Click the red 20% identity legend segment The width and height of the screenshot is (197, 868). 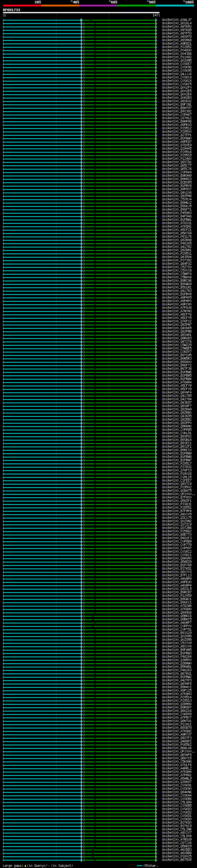click(x=22, y=6)
